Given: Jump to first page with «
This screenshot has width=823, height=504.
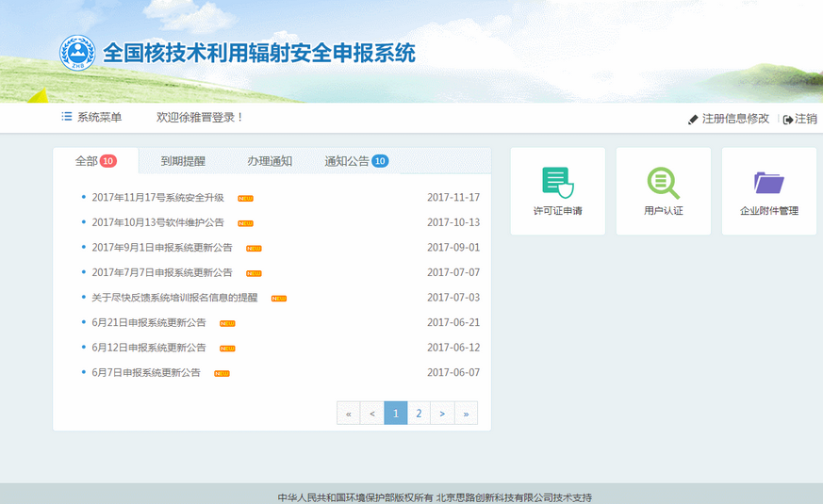Looking at the screenshot, I should [x=349, y=414].
